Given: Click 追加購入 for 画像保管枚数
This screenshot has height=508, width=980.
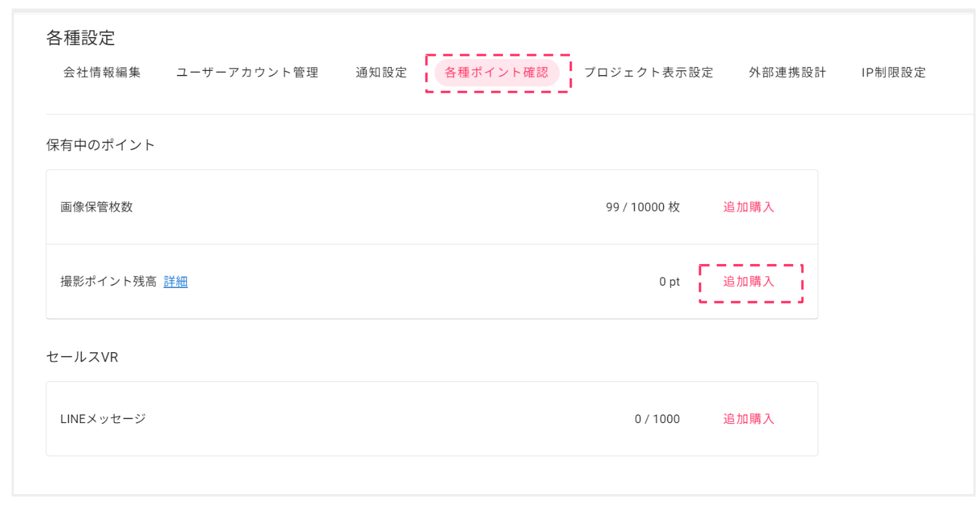Looking at the screenshot, I should point(749,207).
